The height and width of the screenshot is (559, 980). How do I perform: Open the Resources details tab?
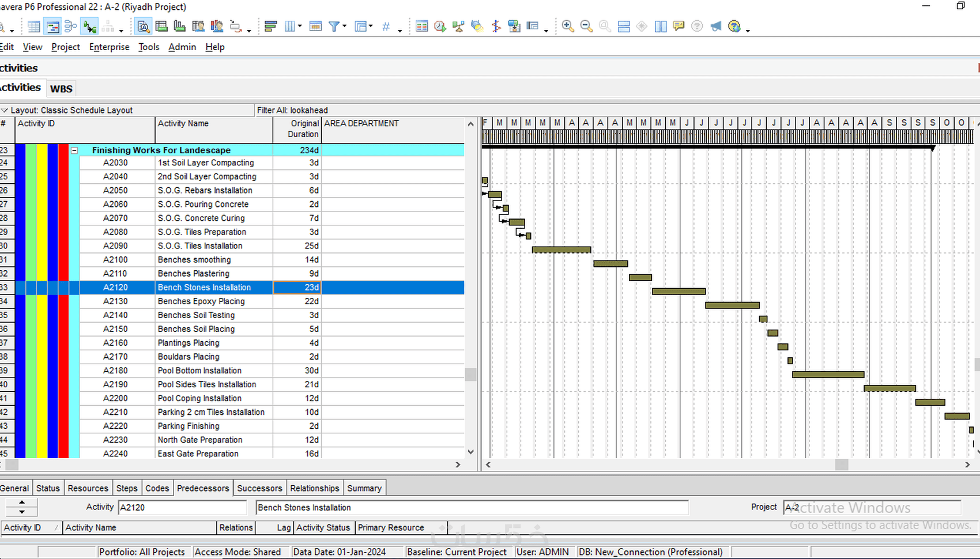(x=88, y=488)
